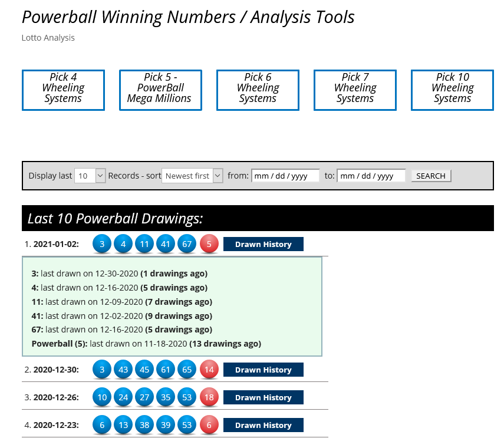Click blue ball 43 in 2020-12-30 row
Viewport: 504px width, 438px height.
[123, 370]
